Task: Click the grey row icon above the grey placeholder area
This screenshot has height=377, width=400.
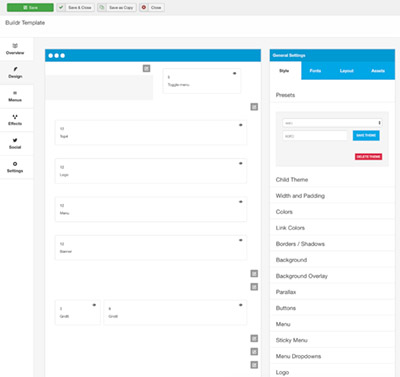Action: (x=146, y=68)
